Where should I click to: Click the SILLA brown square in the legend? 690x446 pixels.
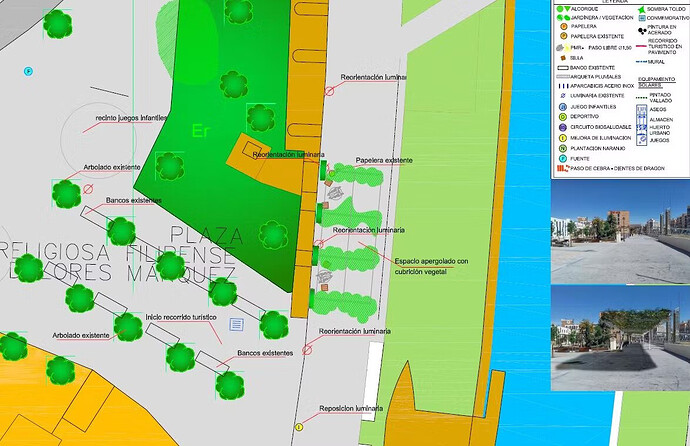coord(563,58)
